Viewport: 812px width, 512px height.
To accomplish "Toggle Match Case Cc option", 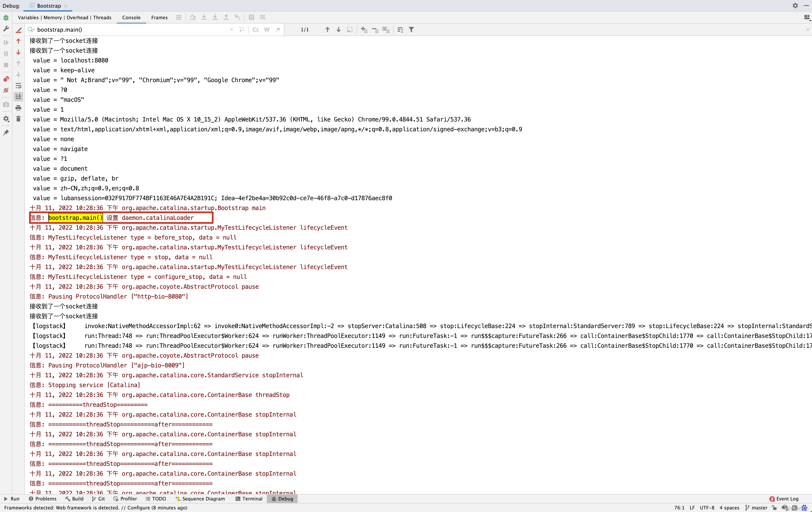I will tap(256, 30).
